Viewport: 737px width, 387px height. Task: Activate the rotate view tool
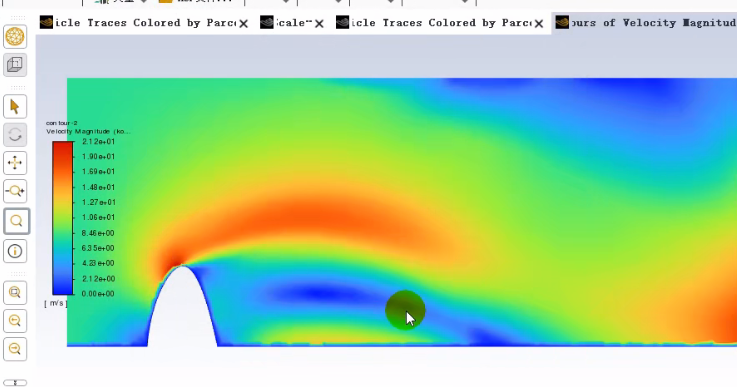pos(15,135)
